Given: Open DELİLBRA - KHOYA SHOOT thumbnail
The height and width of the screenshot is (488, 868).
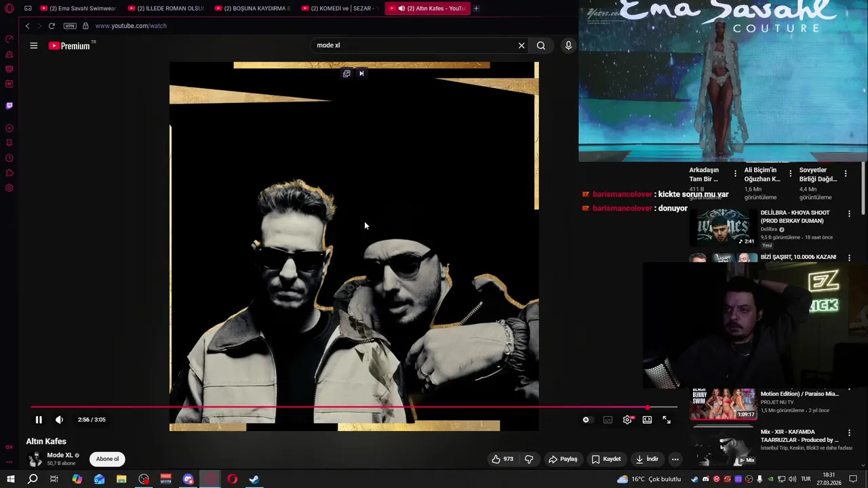Looking at the screenshot, I should point(724,226).
